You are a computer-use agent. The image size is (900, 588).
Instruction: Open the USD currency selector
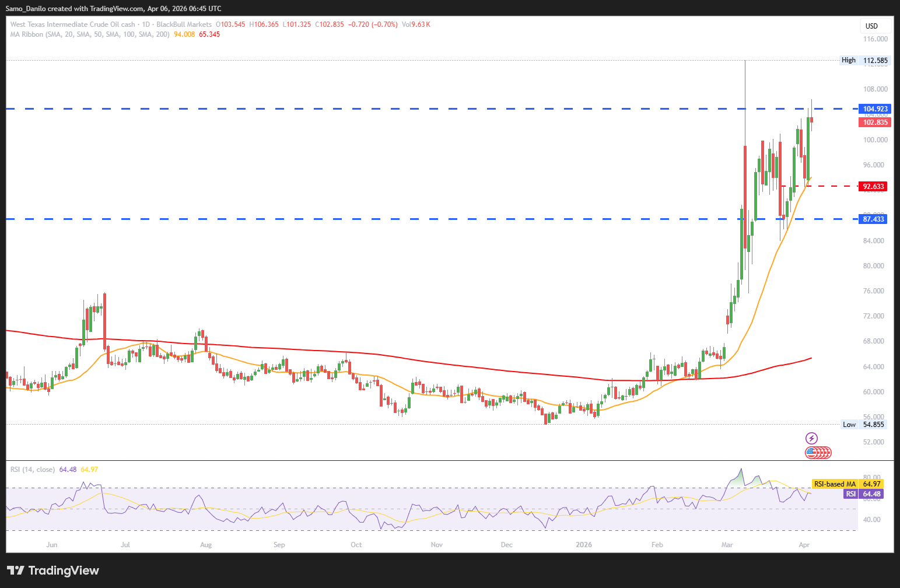click(875, 26)
